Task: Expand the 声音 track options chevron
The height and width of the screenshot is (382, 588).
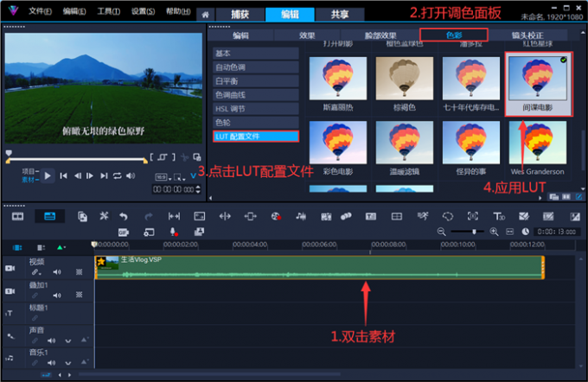Action: 67,341
